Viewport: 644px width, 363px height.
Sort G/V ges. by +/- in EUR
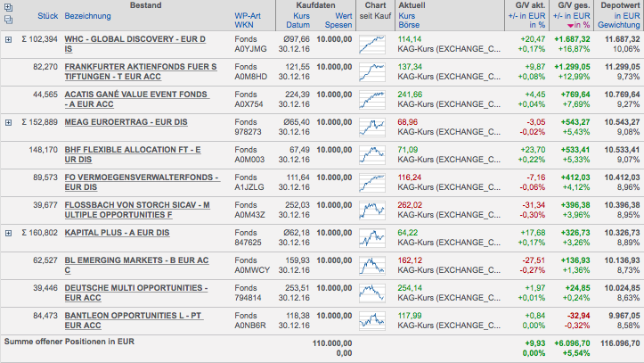coord(571,16)
